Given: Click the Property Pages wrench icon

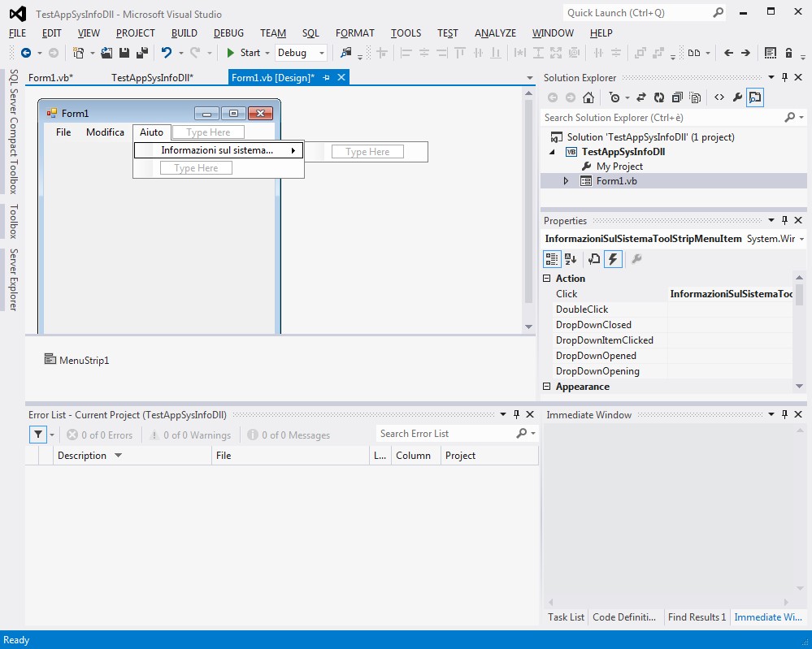Looking at the screenshot, I should pyautogui.click(x=637, y=259).
